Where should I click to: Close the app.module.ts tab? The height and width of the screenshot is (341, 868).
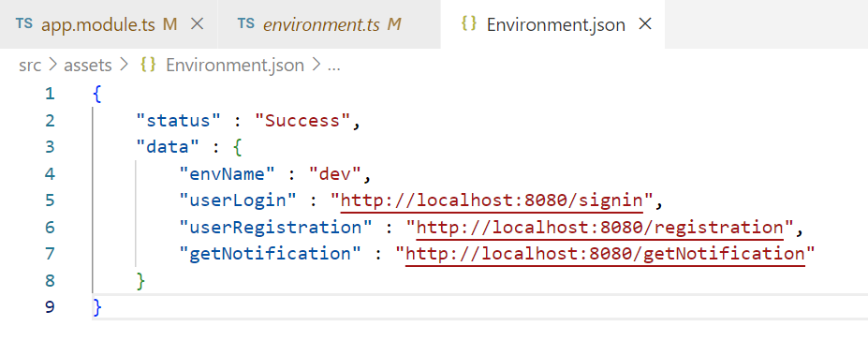point(197,23)
